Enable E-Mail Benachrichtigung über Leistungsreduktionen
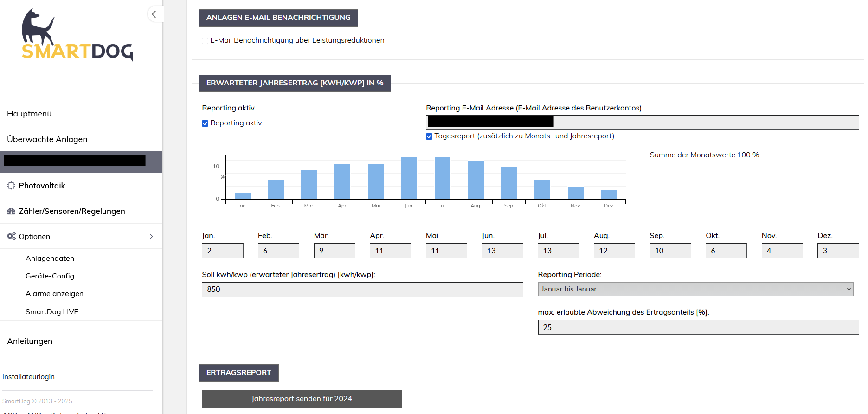The height and width of the screenshot is (414, 868). [205, 41]
